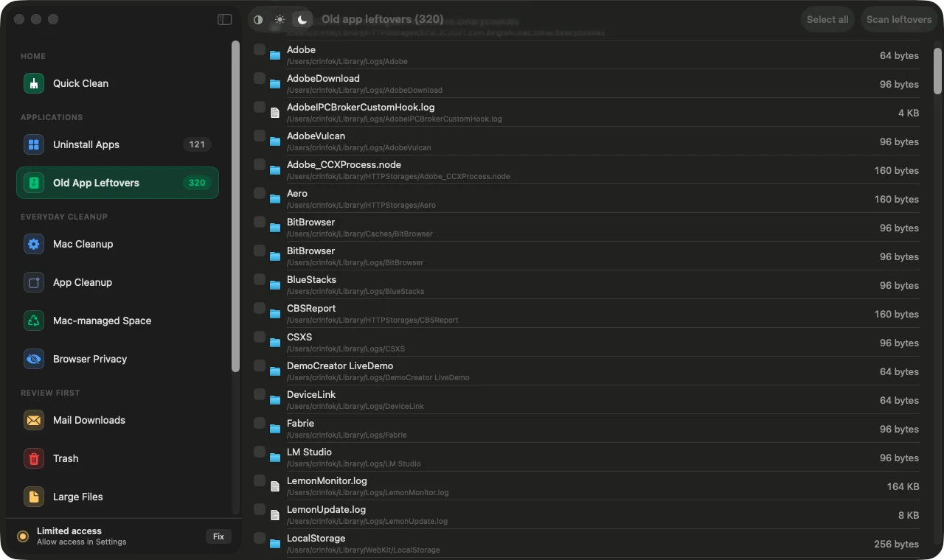Click the 121 badge on Uninstall Apps
This screenshot has width=944, height=560.
197,144
